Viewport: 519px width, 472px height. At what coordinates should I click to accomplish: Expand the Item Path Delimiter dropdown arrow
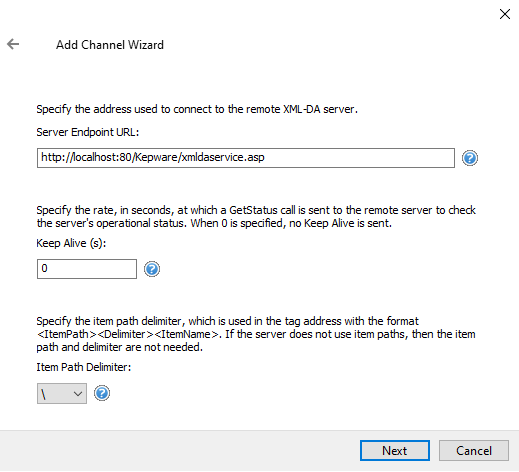tap(78, 394)
